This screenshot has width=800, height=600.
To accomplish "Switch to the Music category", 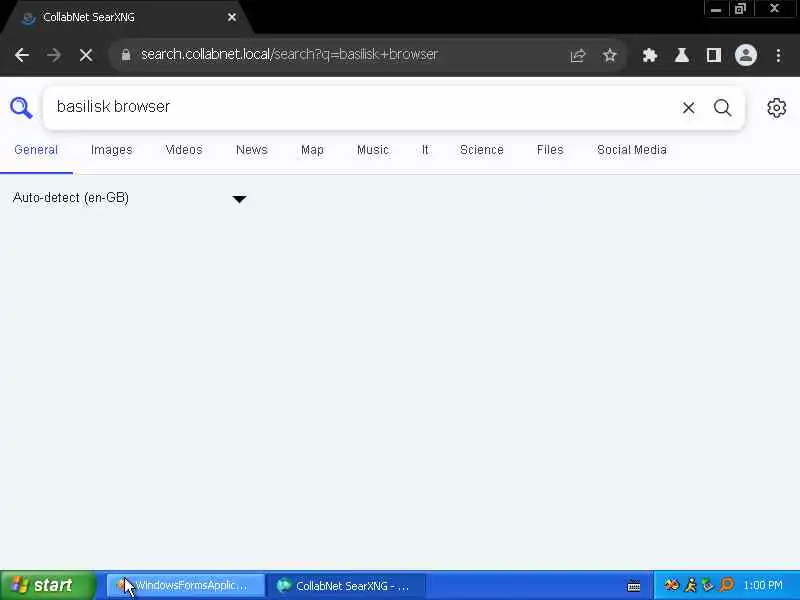I will [372, 150].
